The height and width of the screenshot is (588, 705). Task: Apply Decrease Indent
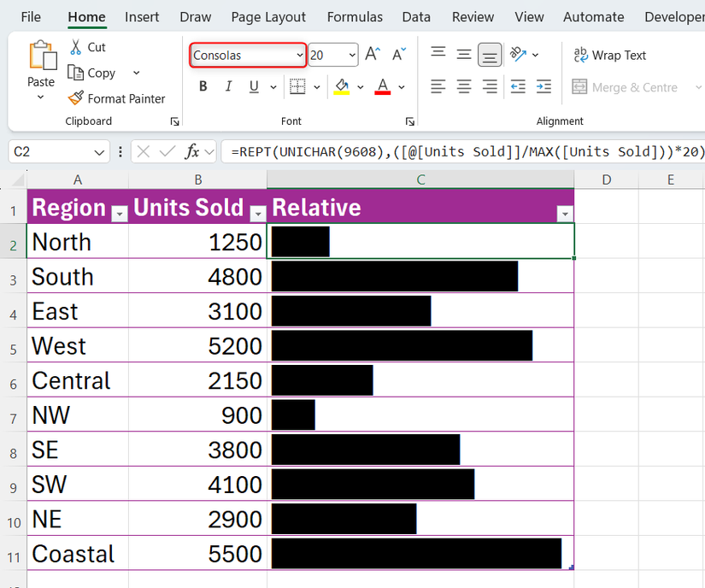click(520, 85)
